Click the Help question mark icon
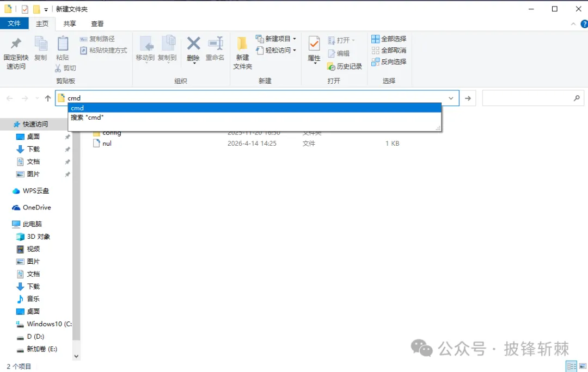588x372 pixels. coord(584,24)
